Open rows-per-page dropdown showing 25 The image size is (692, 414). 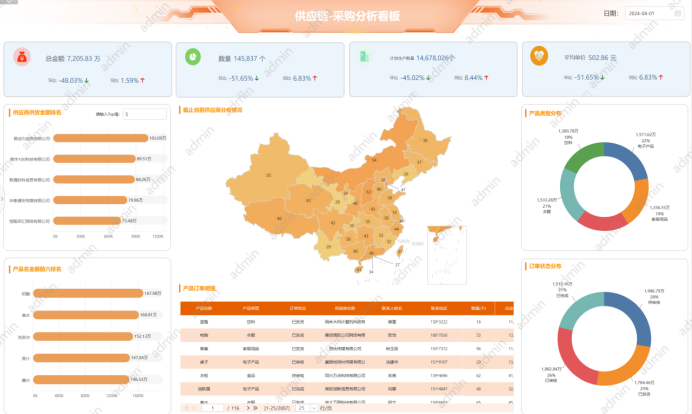coord(304,408)
